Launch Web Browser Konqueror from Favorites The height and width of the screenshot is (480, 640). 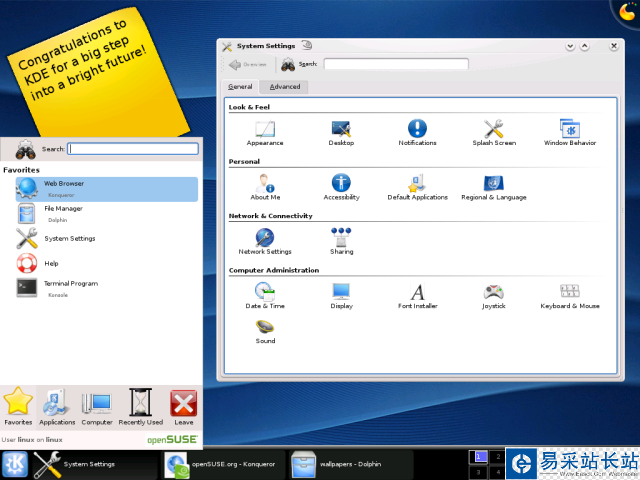pyautogui.click(x=105, y=189)
